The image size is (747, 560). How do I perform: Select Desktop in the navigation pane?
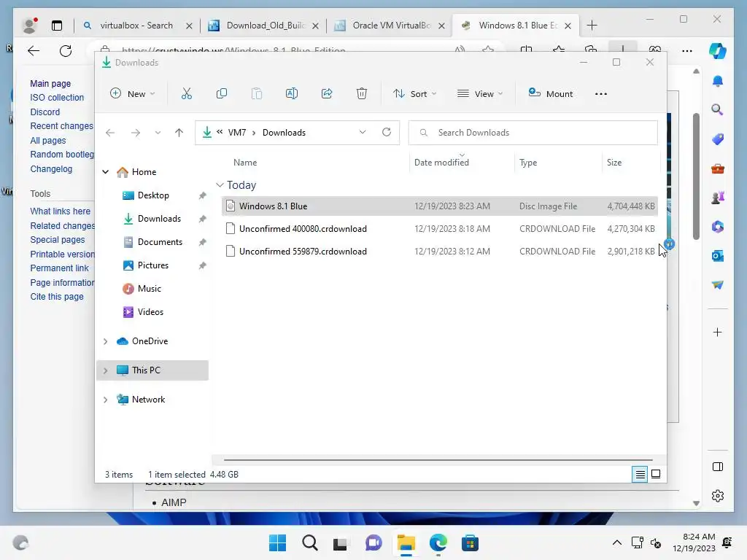point(153,195)
